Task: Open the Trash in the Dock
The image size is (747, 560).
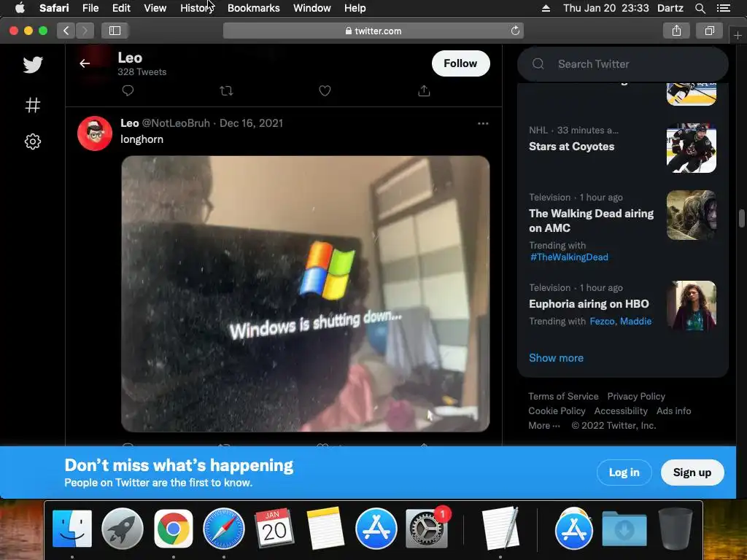Action: [x=675, y=529]
